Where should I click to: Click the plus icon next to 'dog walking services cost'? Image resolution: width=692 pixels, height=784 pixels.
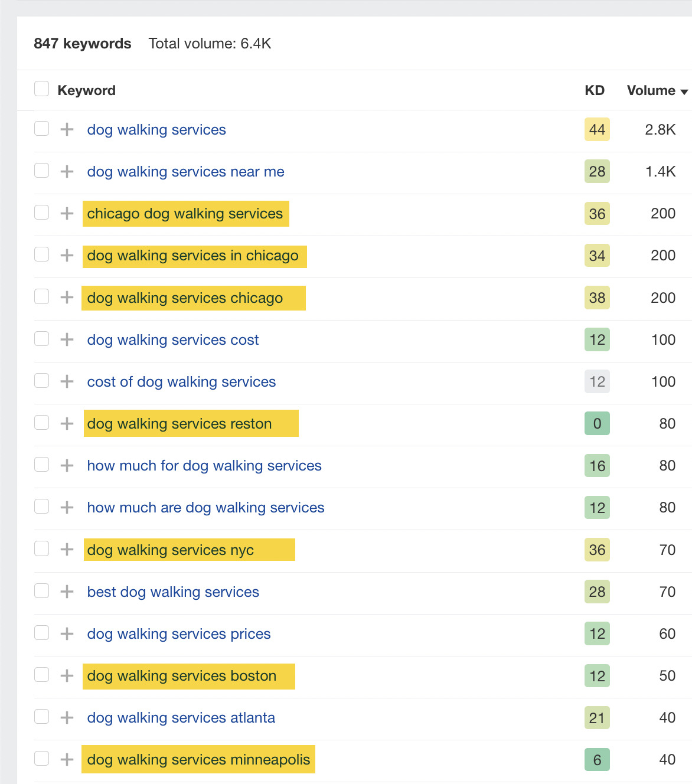(66, 339)
